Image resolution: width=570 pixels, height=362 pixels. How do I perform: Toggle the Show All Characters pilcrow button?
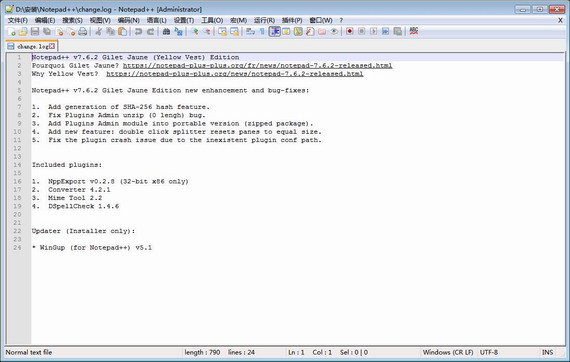pyautogui.click(x=262, y=32)
